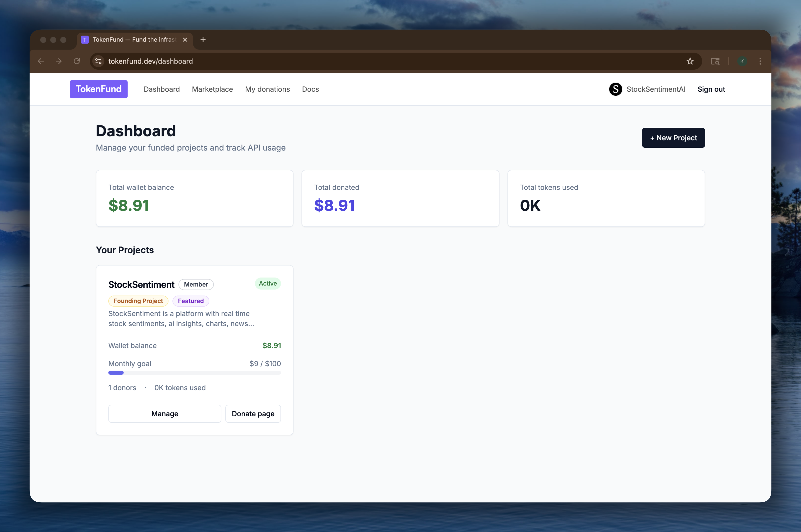The width and height of the screenshot is (801, 532).
Task: Navigate to My donations
Action: [267, 89]
